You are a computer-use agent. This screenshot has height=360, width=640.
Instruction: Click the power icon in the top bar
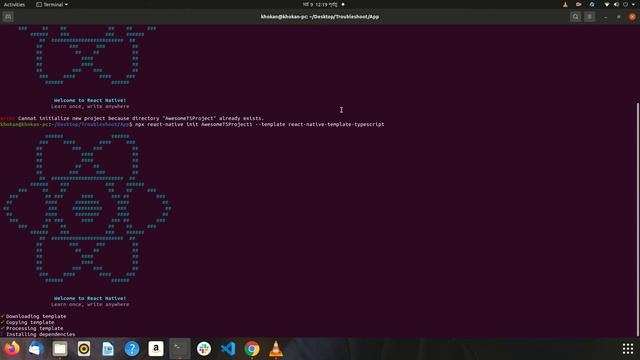tap(625, 4)
